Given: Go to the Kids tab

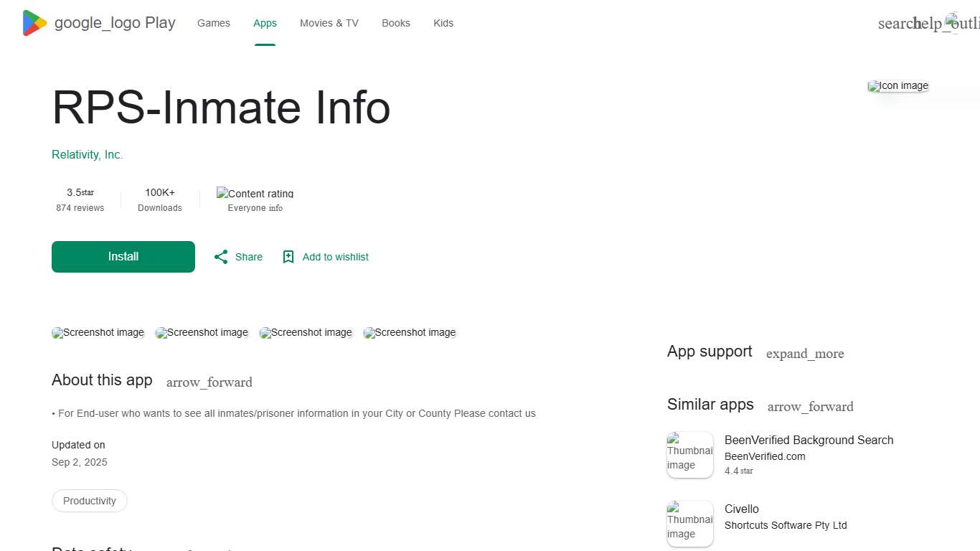Looking at the screenshot, I should [443, 23].
